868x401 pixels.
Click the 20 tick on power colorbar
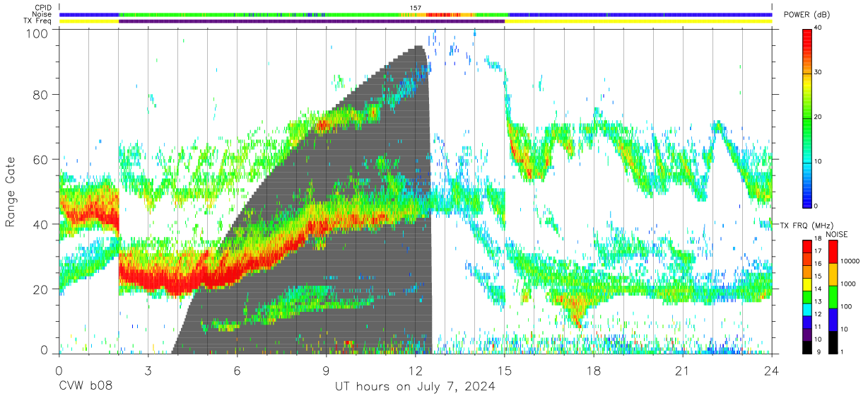click(x=819, y=117)
